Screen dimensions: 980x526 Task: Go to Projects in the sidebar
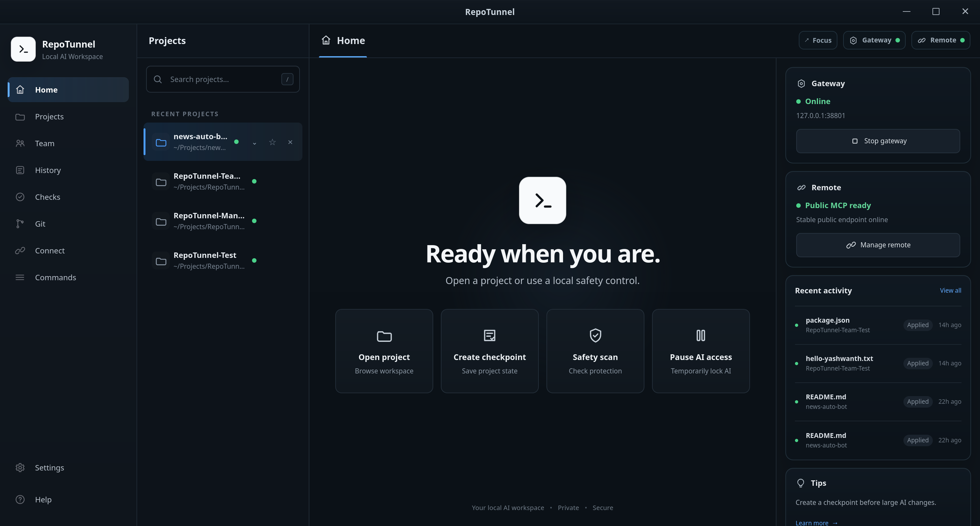point(69,116)
